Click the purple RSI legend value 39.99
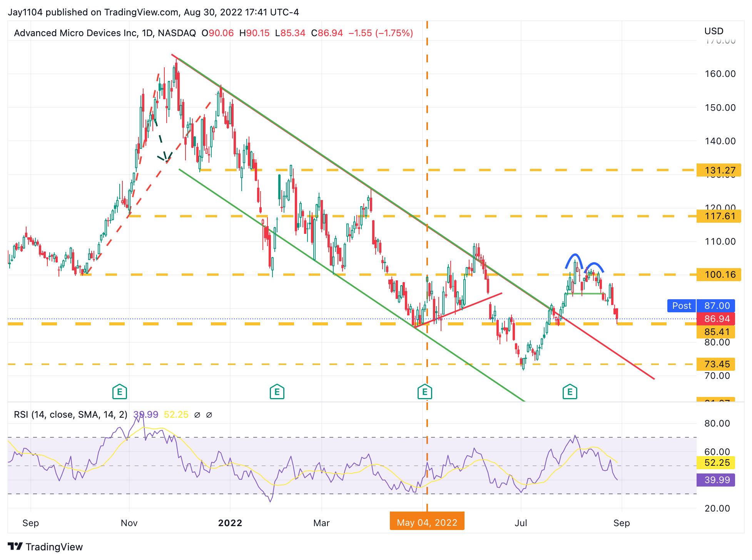The width and height of the screenshot is (752, 560). 146,415
